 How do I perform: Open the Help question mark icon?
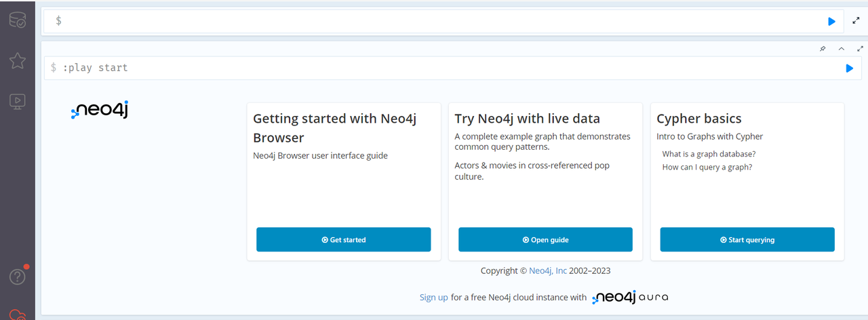[x=17, y=277]
